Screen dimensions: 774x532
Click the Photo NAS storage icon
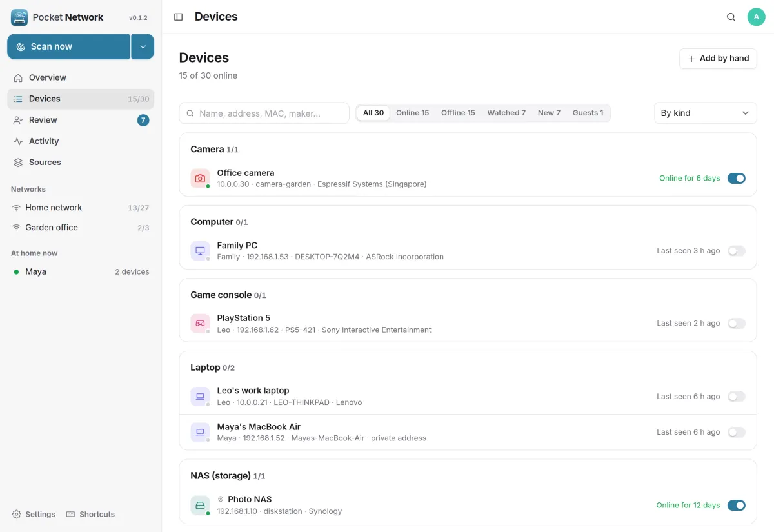click(x=200, y=505)
